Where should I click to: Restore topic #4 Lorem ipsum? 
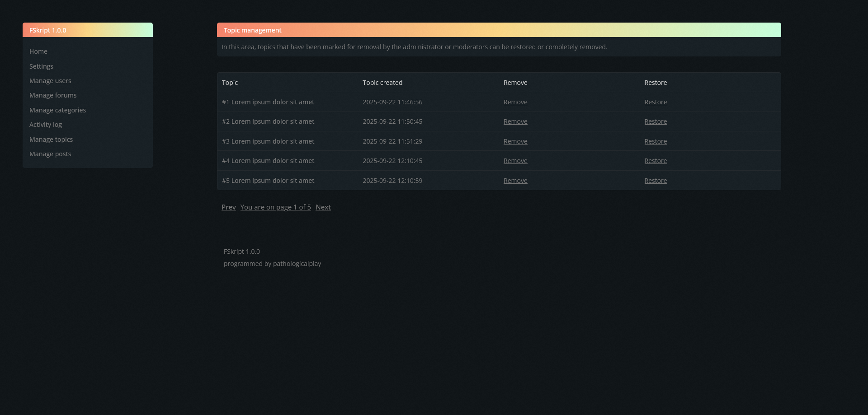point(656,161)
